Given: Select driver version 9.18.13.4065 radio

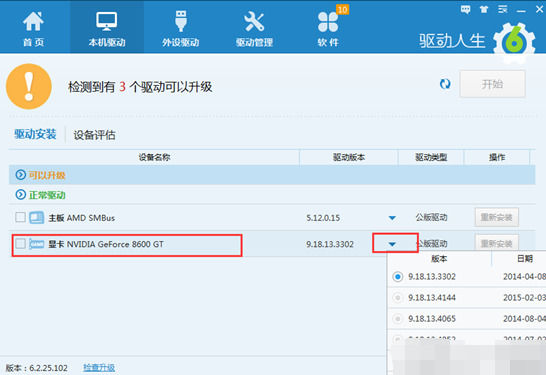Looking at the screenshot, I should (398, 319).
